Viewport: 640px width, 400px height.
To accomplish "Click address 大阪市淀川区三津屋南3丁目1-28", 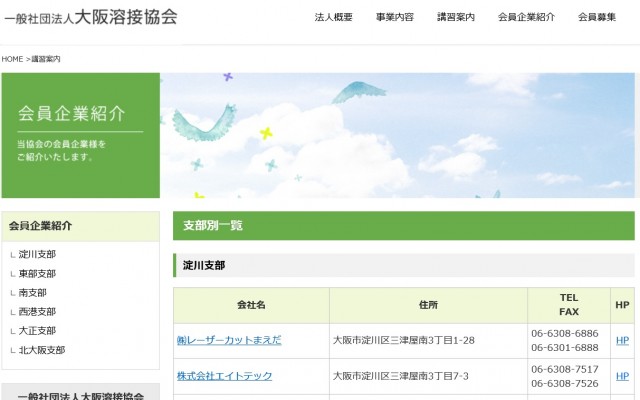I will pos(404,340).
